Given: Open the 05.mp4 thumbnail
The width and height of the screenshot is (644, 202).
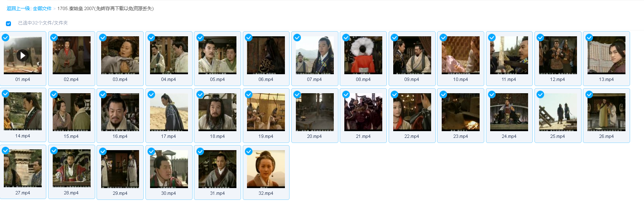Looking at the screenshot, I should pyautogui.click(x=217, y=55).
